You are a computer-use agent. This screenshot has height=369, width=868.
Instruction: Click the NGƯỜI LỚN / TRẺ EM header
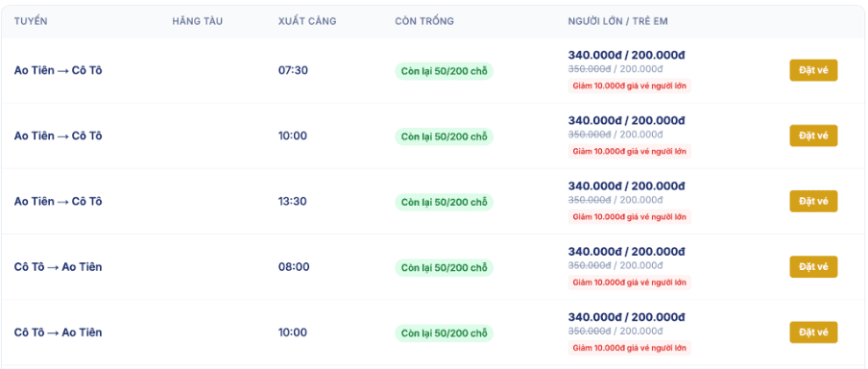pyautogui.click(x=617, y=21)
